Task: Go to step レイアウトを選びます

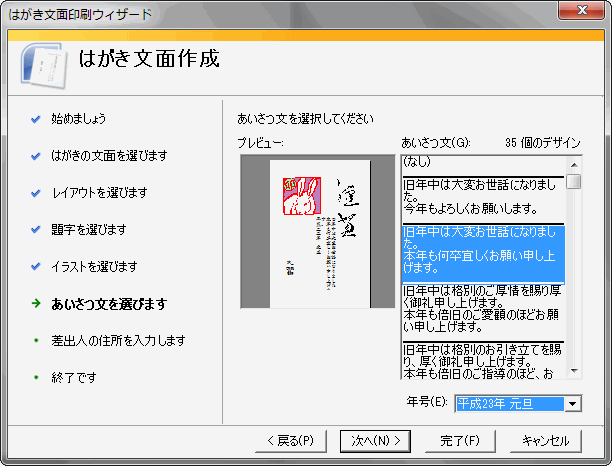Action: click(99, 193)
